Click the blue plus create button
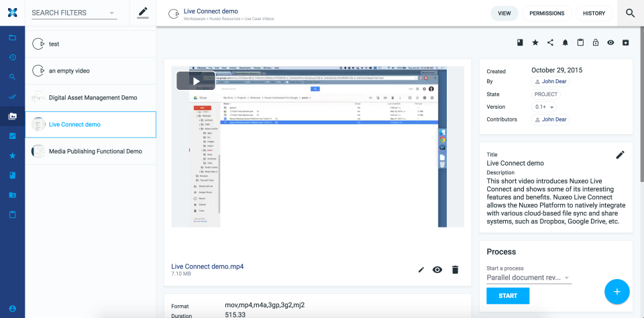Screen dimensions: 644x318 pos(617,292)
